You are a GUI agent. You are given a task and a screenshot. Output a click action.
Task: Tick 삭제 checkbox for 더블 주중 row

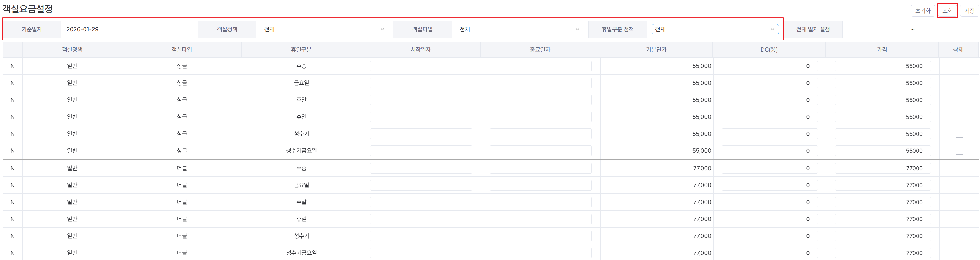click(959, 169)
